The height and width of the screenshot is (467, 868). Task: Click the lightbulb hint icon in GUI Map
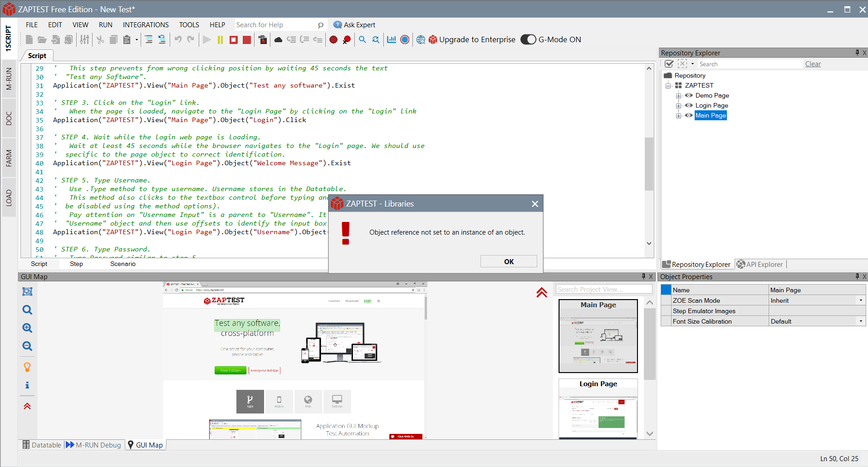[27, 367]
